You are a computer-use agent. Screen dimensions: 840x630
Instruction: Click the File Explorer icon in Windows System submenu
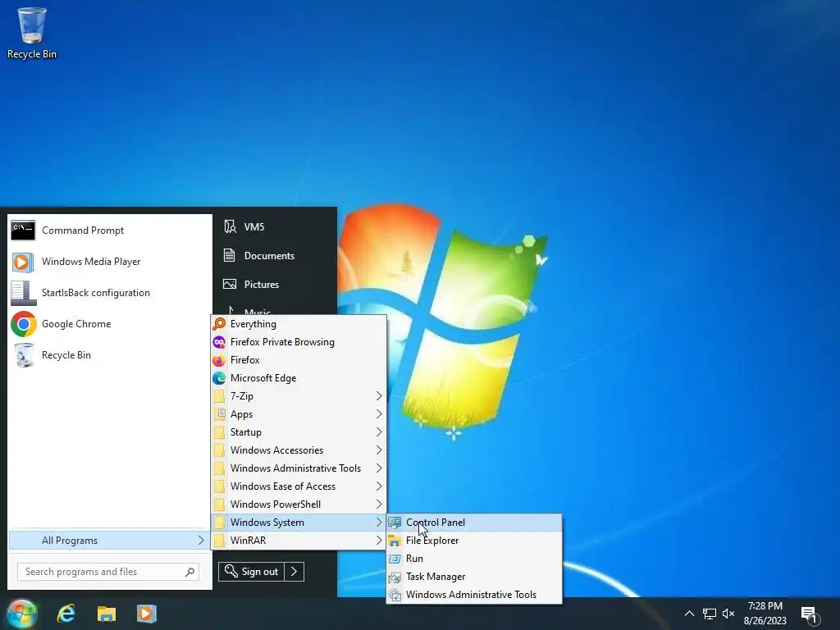(395, 541)
